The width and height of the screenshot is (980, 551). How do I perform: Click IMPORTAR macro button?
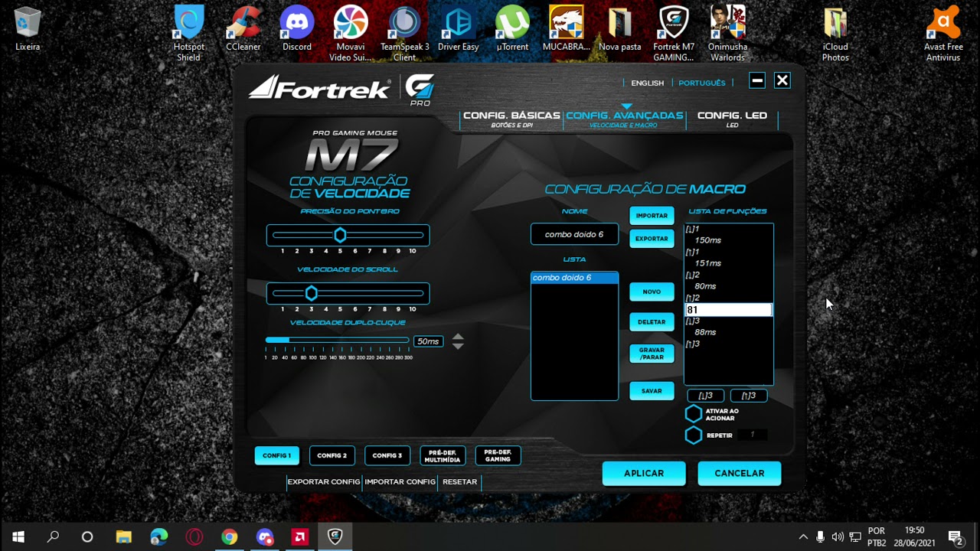(652, 216)
